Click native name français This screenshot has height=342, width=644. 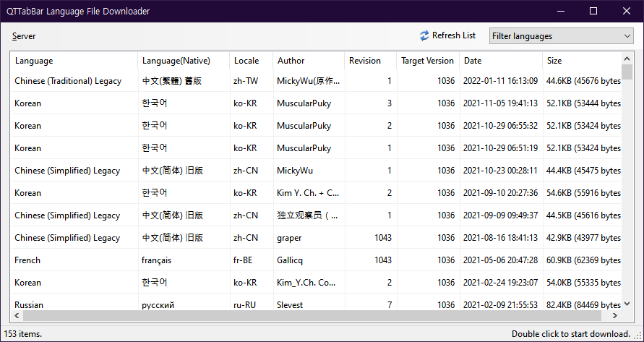coord(156,260)
